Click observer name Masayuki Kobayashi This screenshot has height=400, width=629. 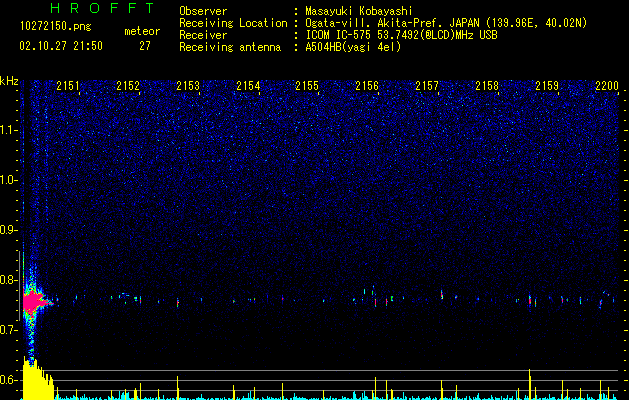359,11
